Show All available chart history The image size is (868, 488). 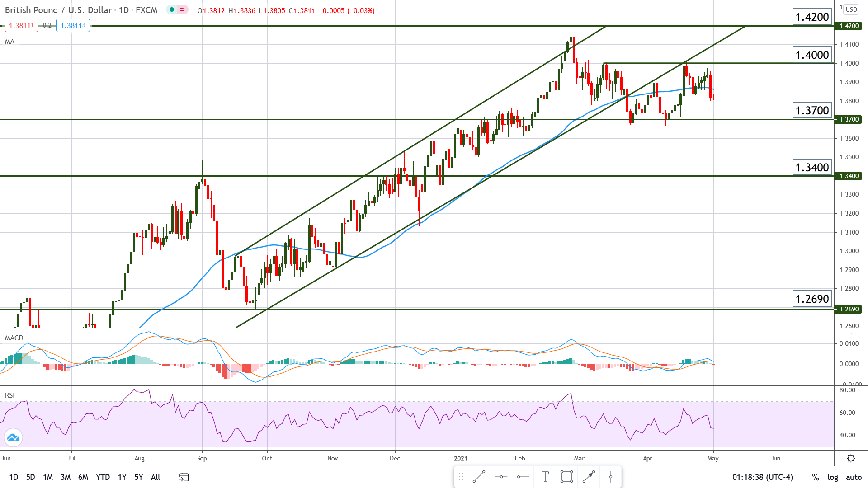[156, 477]
